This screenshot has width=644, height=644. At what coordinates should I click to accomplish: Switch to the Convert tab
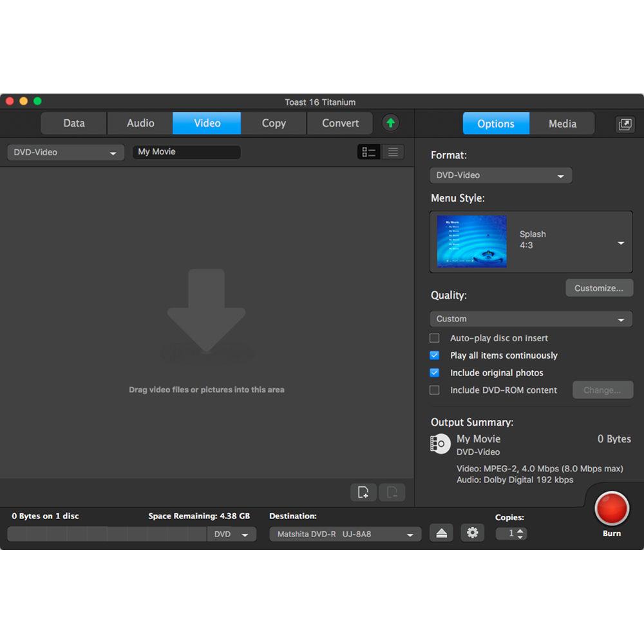340,123
